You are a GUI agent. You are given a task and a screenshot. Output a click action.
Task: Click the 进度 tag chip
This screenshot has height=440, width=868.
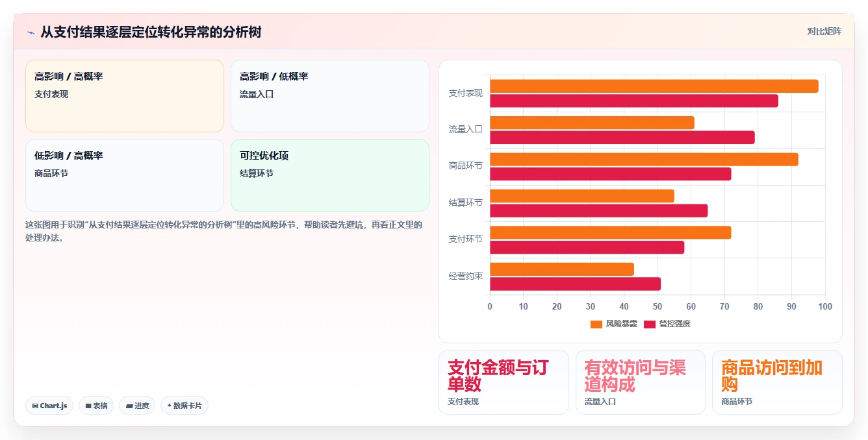pos(137,406)
